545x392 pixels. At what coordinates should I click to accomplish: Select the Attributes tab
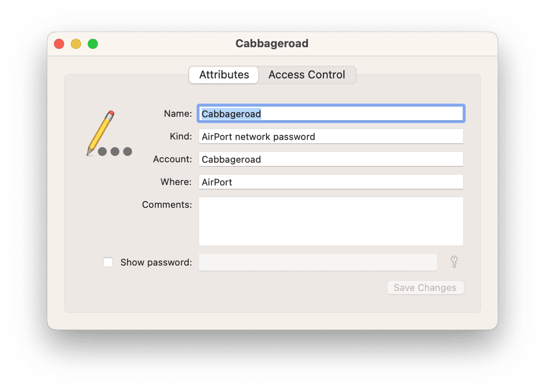click(223, 75)
